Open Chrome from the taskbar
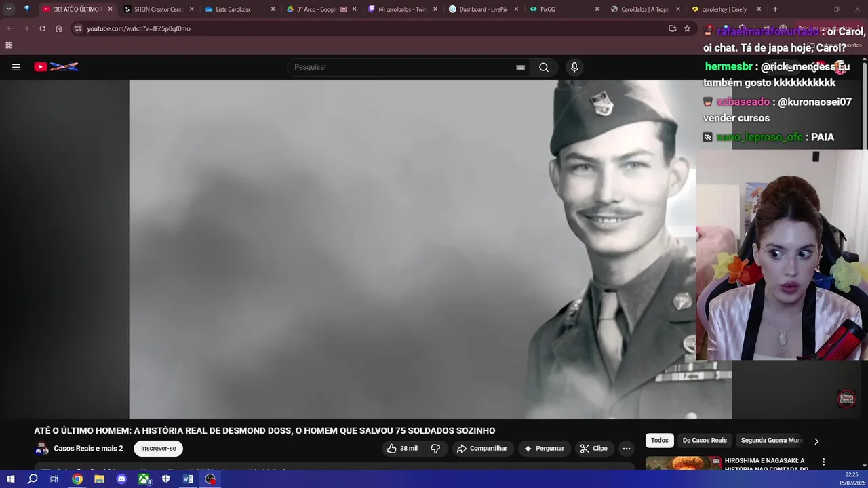868x488 pixels. point(77,479)
